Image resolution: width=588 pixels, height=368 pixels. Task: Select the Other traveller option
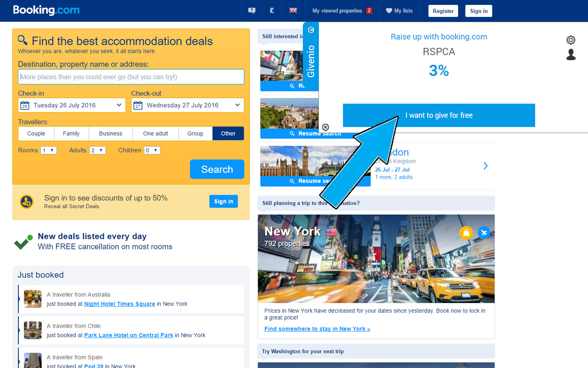(228, 133)
